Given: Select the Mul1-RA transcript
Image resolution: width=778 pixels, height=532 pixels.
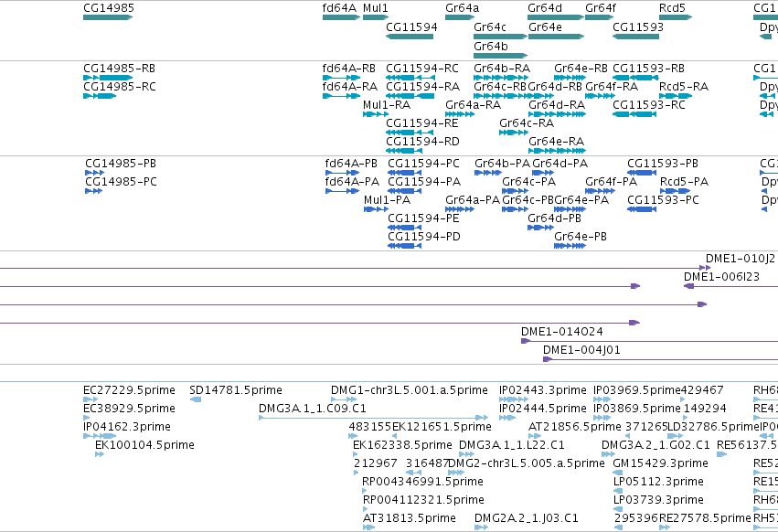Looking at the screenshot, I should pos(376,114).
